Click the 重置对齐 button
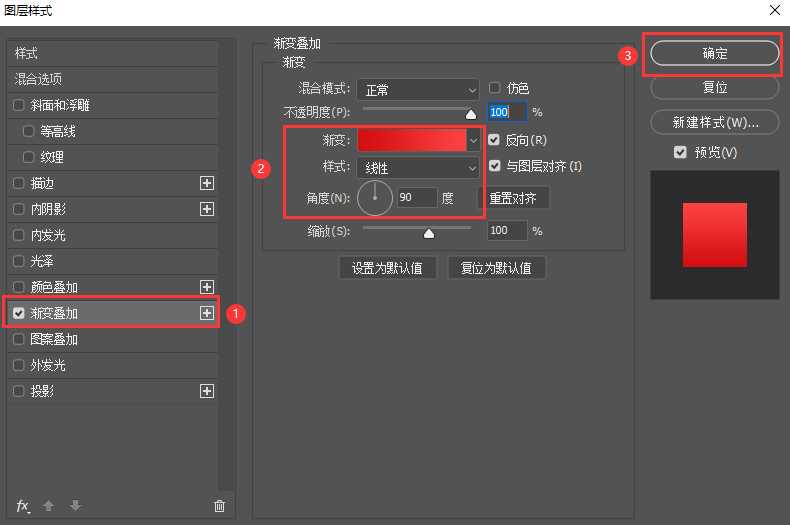 (513, 198)
